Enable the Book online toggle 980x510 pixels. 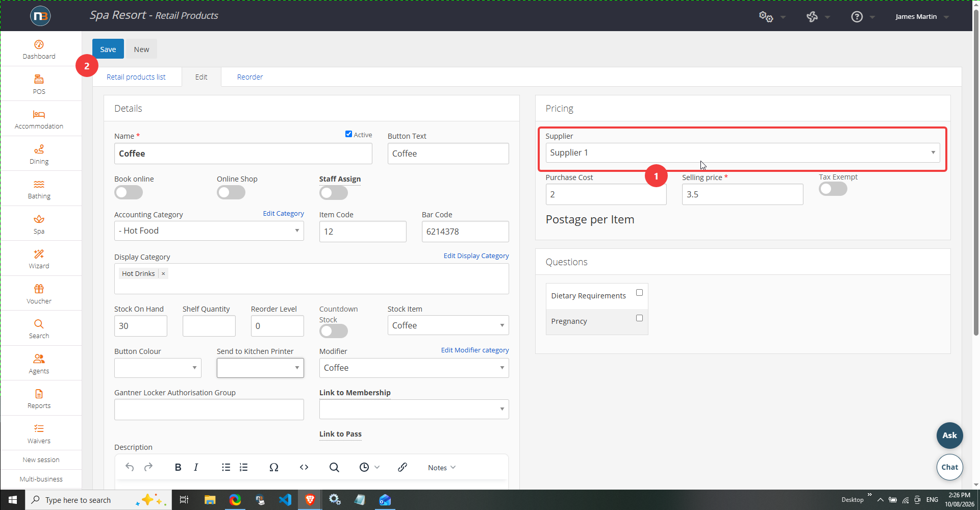pyautogui.click(x=129, y=192)
